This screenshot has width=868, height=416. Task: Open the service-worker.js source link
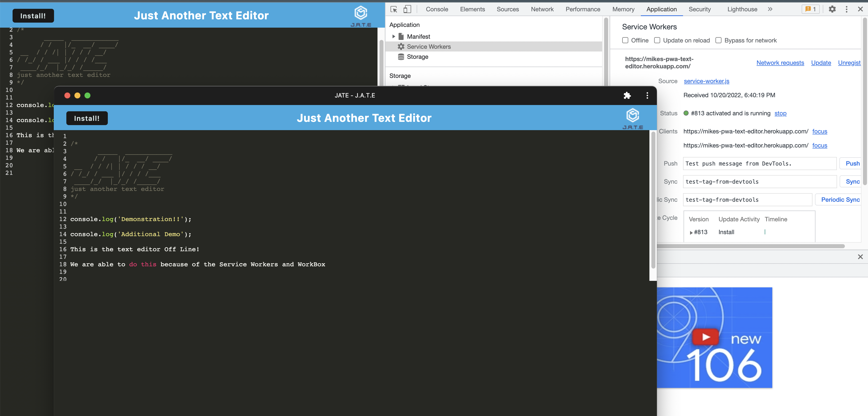point(706,81)
